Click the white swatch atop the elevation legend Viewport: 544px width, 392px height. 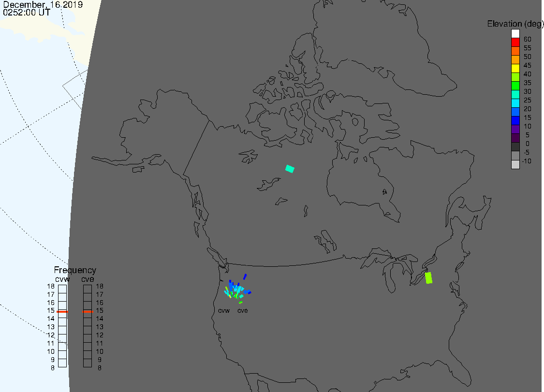pos(515,34)
